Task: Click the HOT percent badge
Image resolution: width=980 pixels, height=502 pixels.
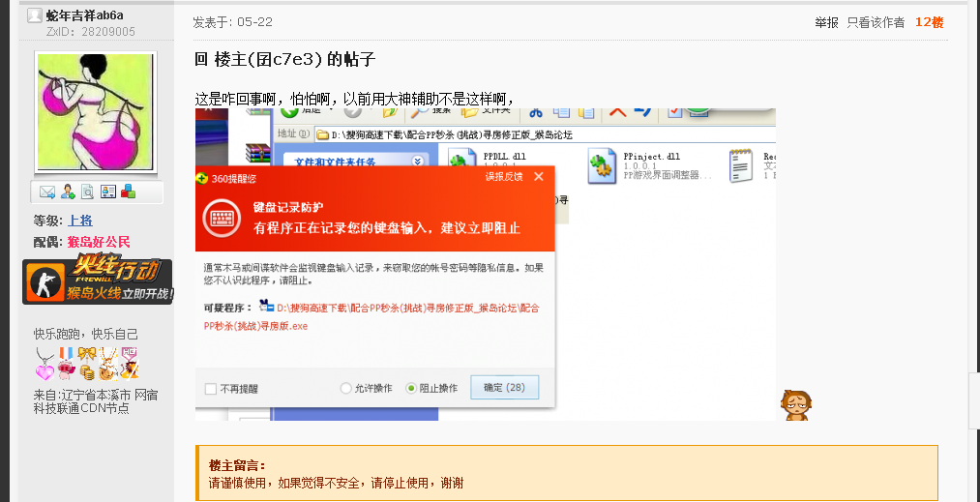Action: [x=130, y=365]
